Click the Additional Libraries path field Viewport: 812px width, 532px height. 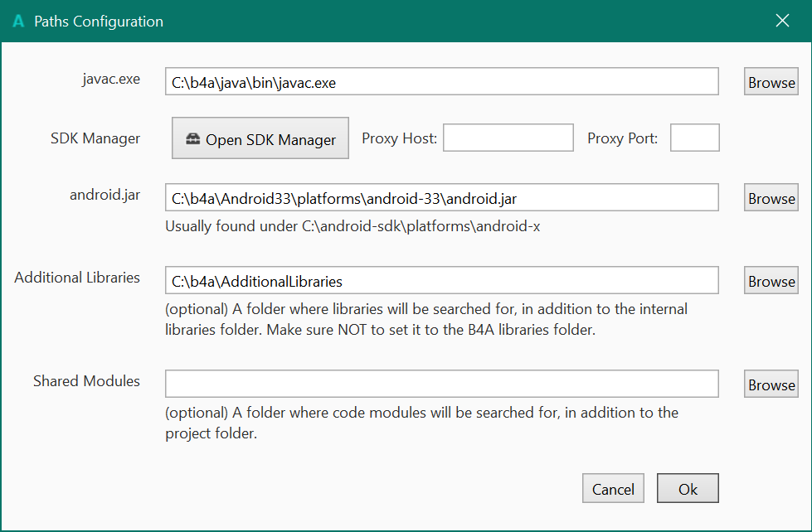(x=441, y=281)
